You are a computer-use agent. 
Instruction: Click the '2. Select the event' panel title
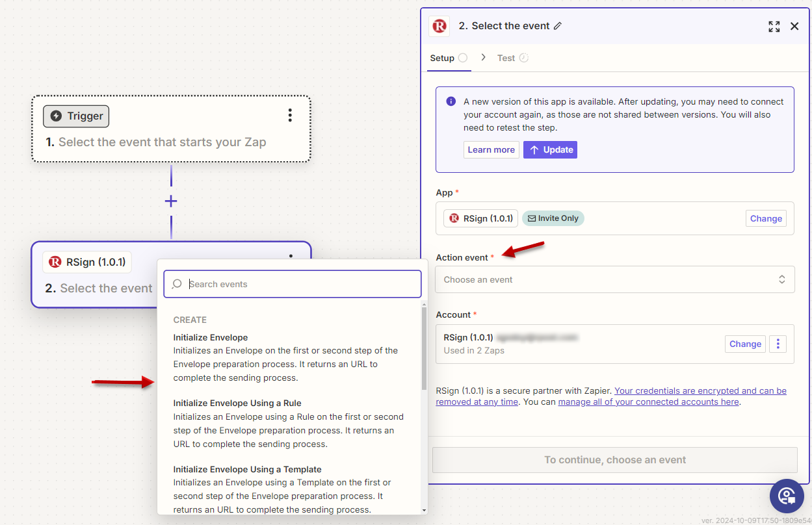click(504, 26)
